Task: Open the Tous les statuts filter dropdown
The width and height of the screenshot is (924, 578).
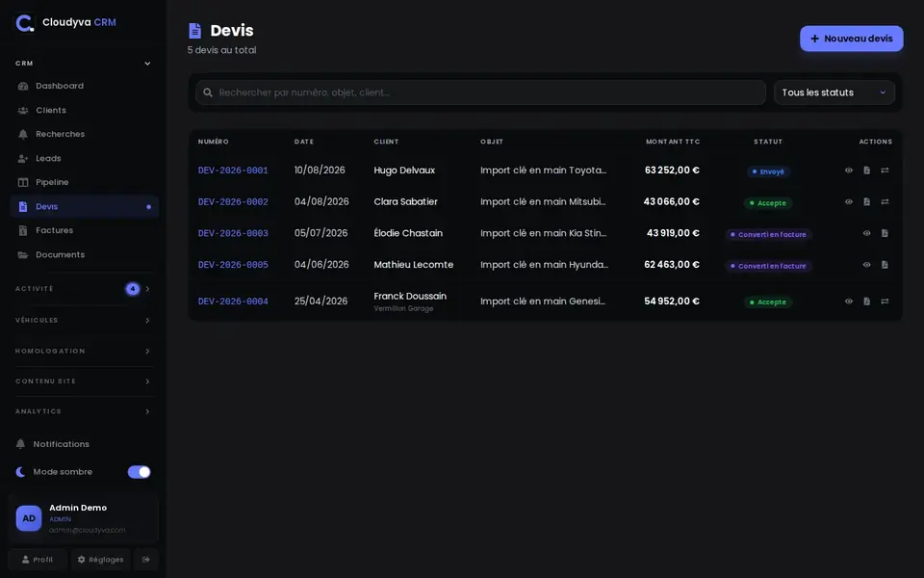Action: [x=834, y=92]
